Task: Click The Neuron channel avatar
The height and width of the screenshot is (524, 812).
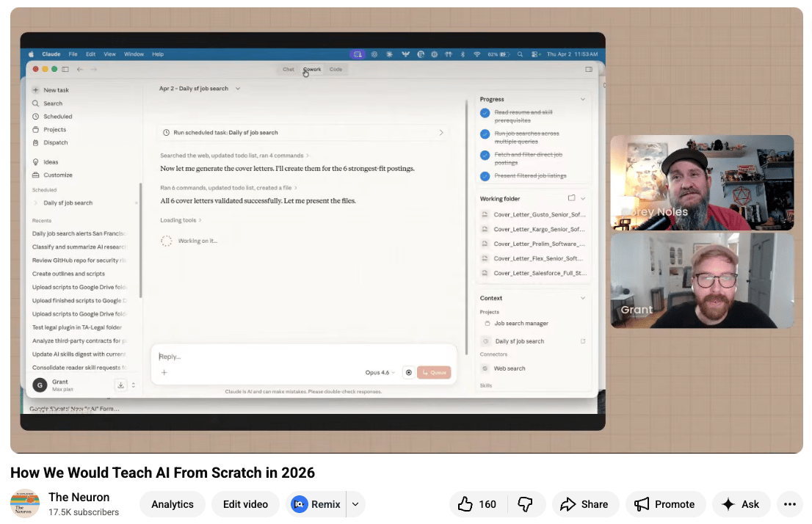Action: pyautogui.click(x=25, y=504)
